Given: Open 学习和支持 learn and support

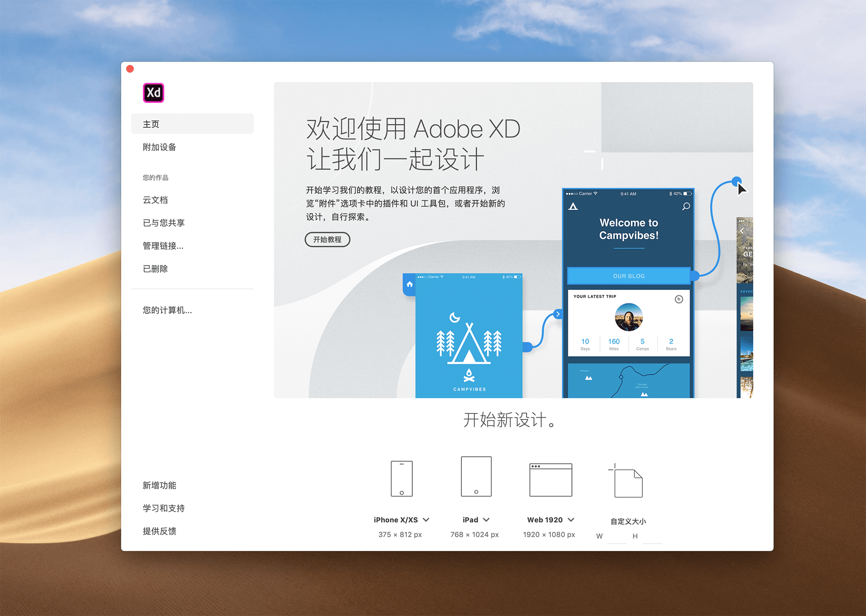Looking at the screenshot, I should tap(164, 508).
